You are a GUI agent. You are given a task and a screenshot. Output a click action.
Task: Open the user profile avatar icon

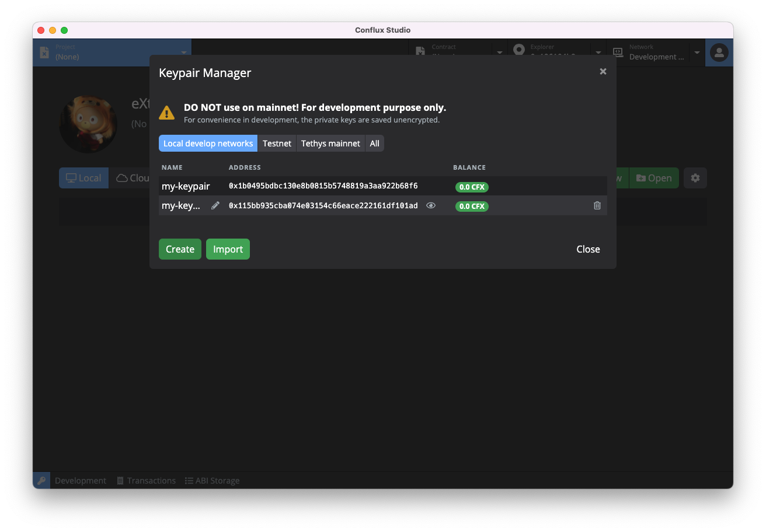coord(719,52)
